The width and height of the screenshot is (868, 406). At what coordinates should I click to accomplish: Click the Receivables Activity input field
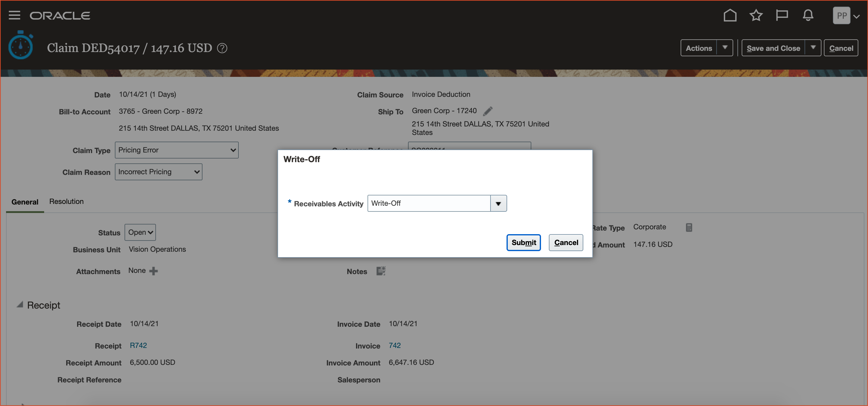click(429, 204)
